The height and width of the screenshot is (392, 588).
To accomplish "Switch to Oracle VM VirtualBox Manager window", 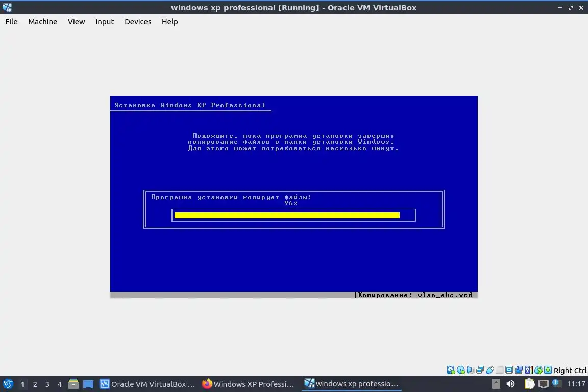I will [x=148, y=384].
